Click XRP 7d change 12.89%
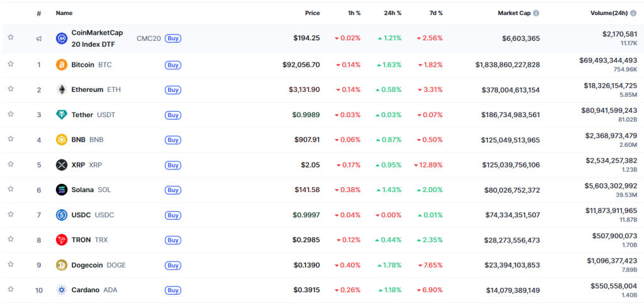This screenshot has height=303, width=644. (x=428, y=165)
